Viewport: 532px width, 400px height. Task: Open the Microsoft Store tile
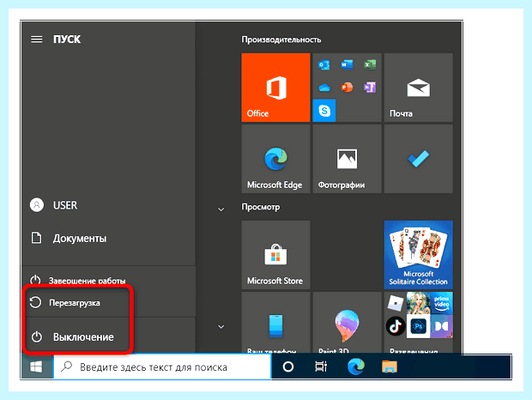[275, 255]
